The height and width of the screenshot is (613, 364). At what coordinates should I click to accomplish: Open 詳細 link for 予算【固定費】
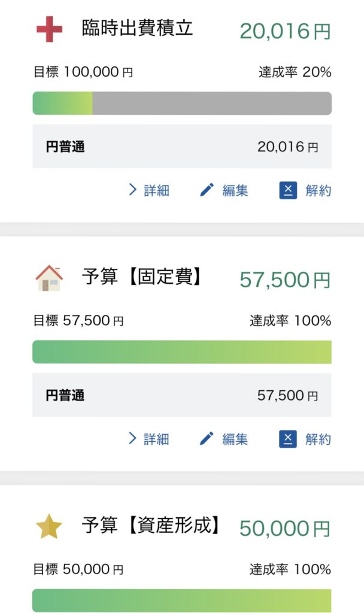157,439
